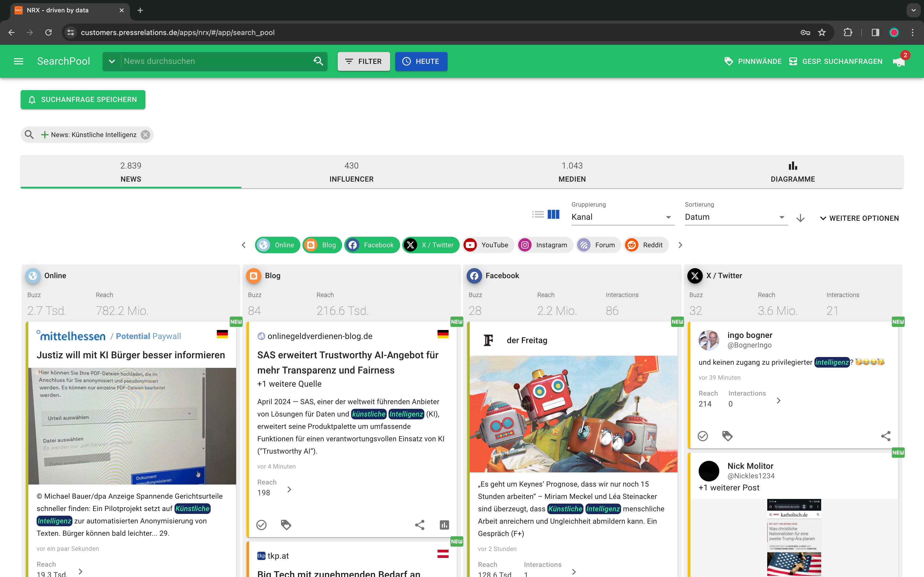Toggle the sort direction arrow next to Sortierung

pyautogui.click(x=800, y=218)
